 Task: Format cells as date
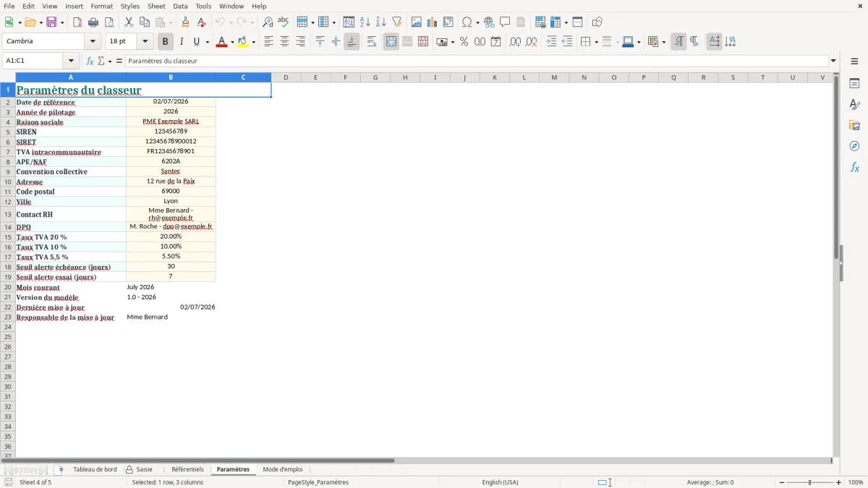496,41
